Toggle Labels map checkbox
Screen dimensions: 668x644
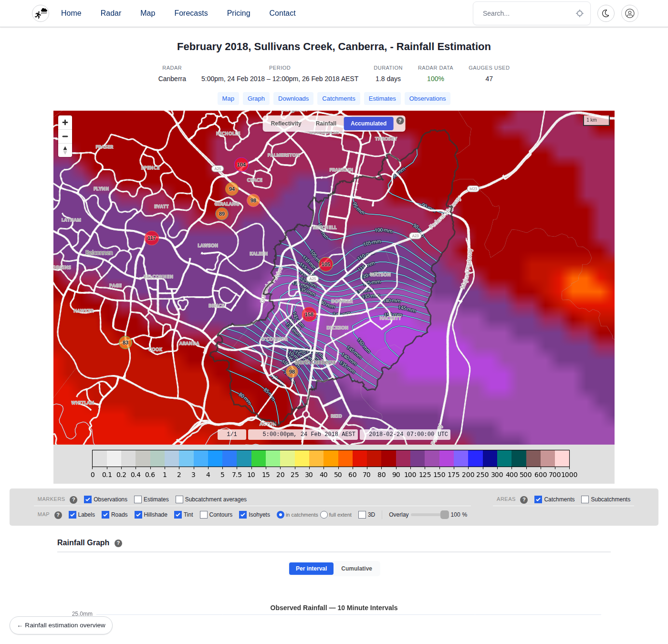73,515
